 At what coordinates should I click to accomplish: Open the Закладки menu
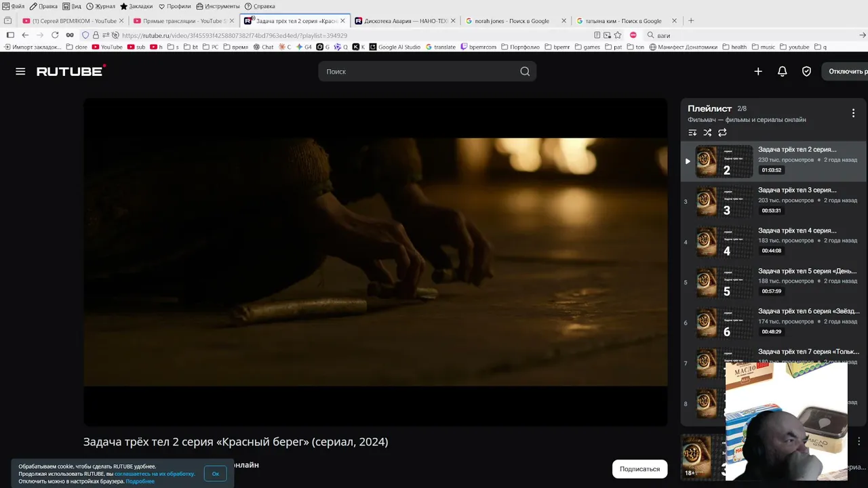tap(136, 6)
